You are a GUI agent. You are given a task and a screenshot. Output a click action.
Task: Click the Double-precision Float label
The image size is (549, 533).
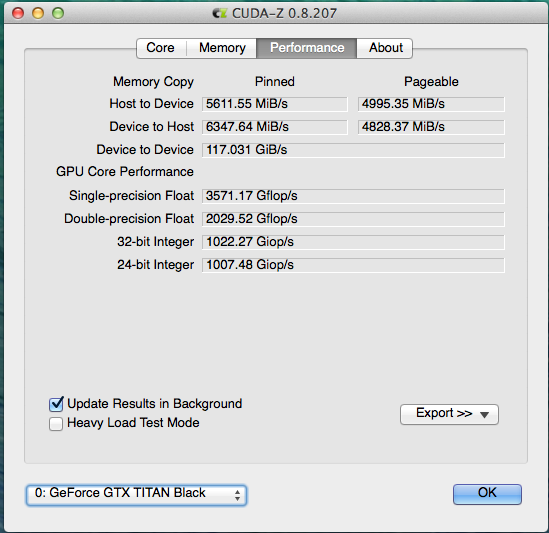129,219
